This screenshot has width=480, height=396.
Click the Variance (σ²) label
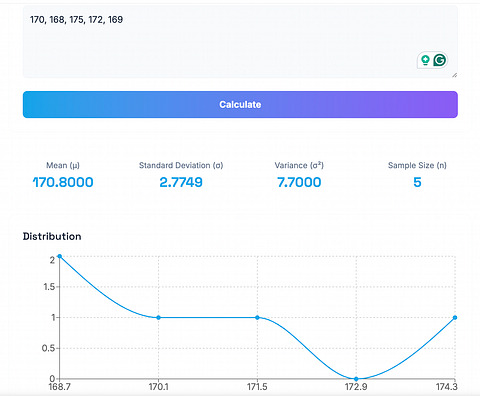tap(299, 165)
